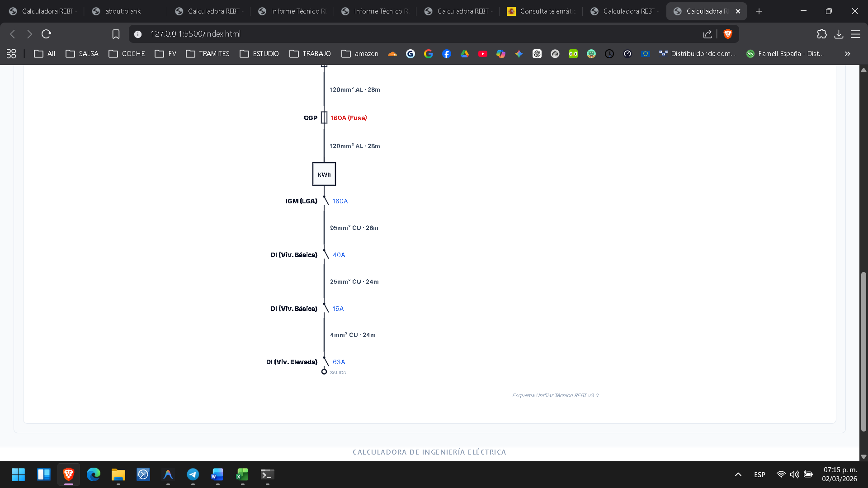This screenshot has height=488, width=868.
Task: Open the Brave hamburger main menu
Action: pos(855,34)
